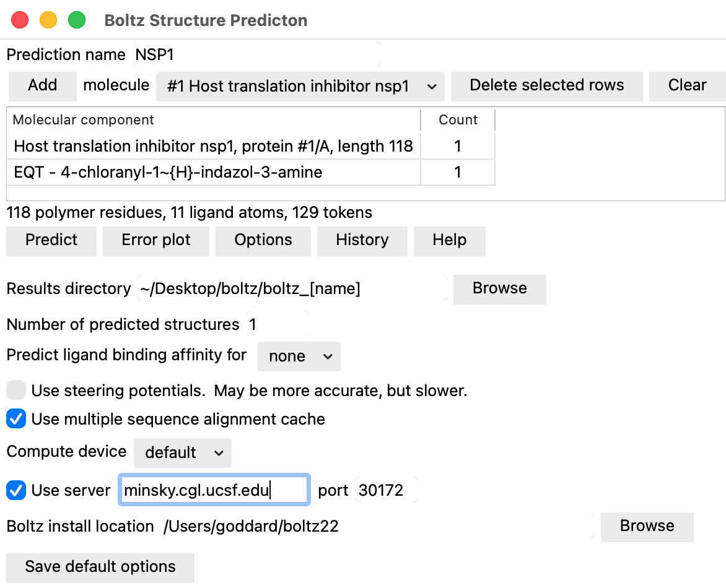Collapse the Options panel
The width and height of the screenshot is (726, 588).
click(x=263, y=240)
